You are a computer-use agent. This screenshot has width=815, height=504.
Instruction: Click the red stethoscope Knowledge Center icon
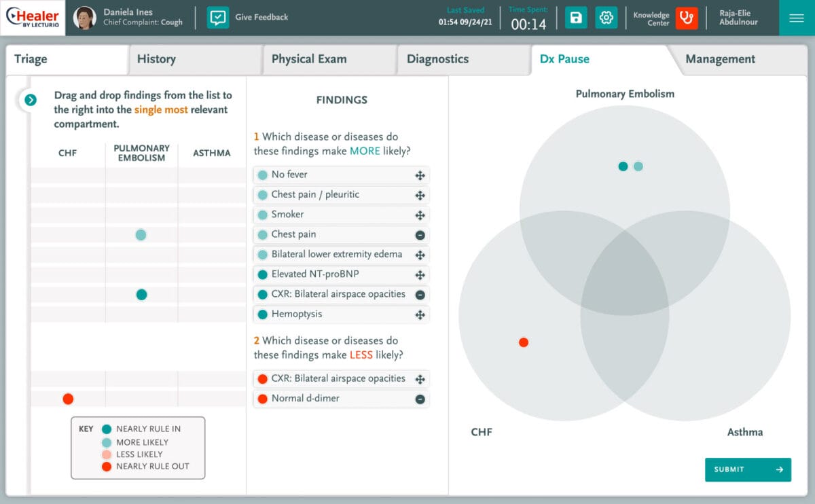point(686,18)
